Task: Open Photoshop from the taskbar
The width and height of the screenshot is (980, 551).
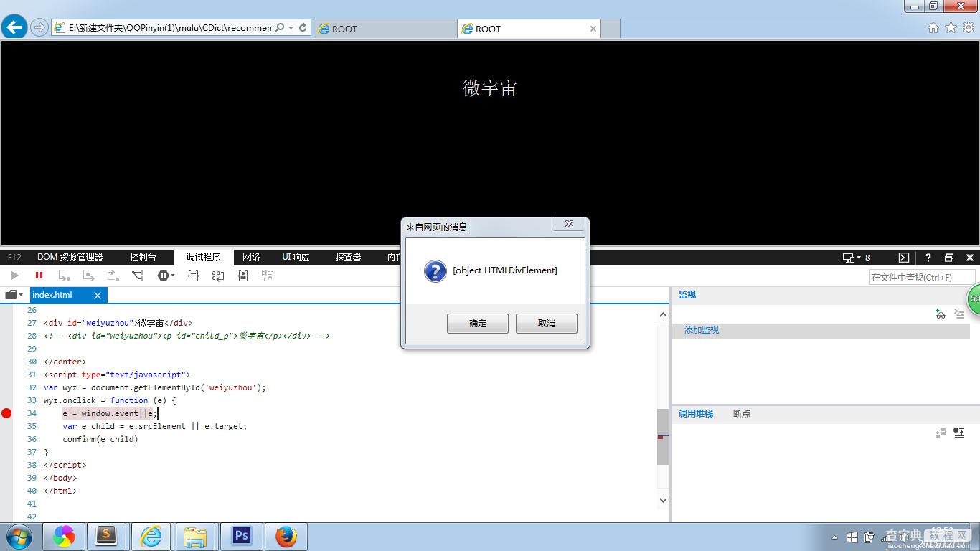Action: [241, 537]
